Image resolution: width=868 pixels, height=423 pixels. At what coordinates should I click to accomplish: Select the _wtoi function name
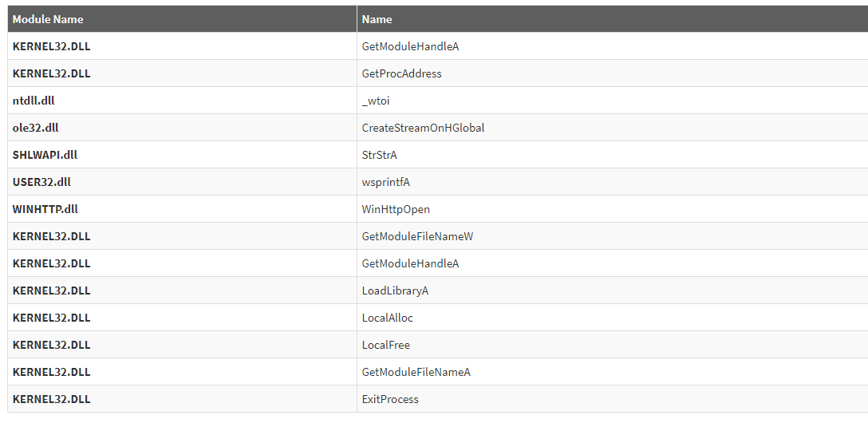[376, 101]
